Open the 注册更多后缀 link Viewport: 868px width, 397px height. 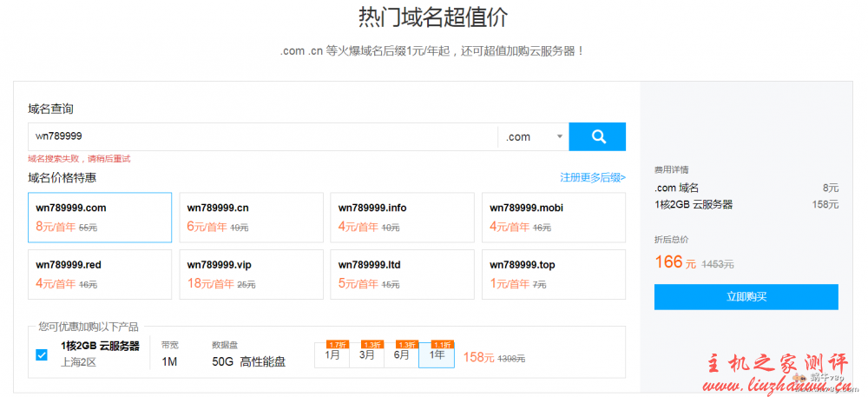click(592, 177)
